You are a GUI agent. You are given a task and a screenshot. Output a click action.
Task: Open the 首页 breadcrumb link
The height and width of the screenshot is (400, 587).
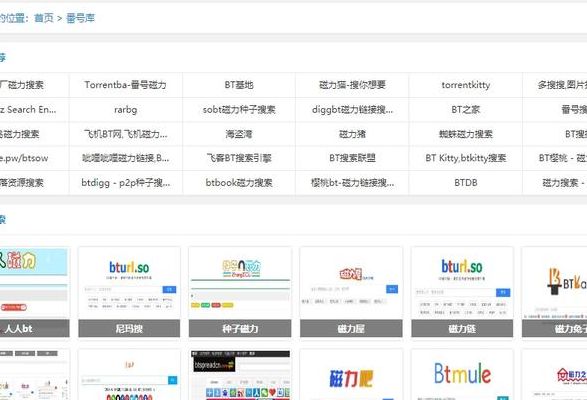(x=44, y=18)
